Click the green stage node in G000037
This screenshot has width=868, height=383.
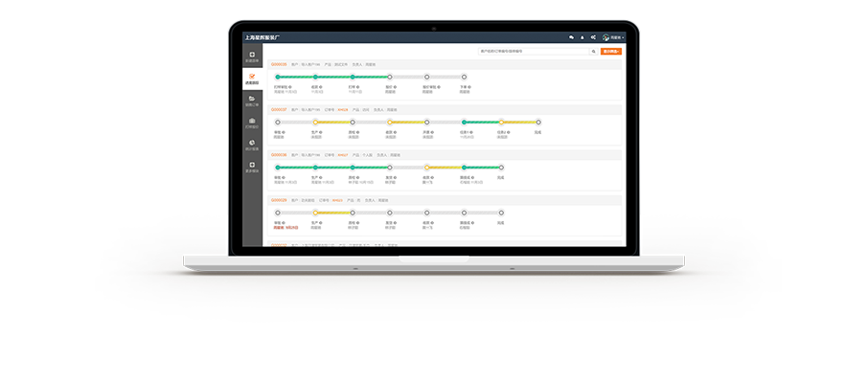(x=464, y=123)
